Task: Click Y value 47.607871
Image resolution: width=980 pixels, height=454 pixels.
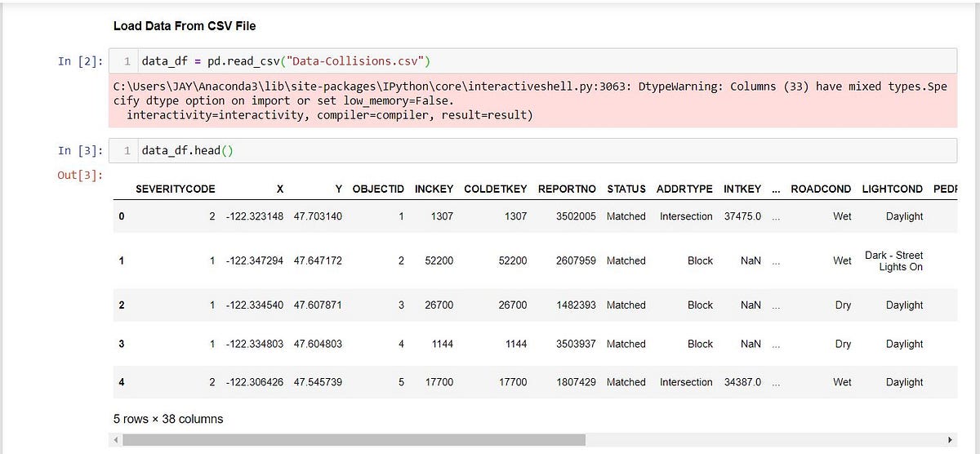Action: (x=318, y=305)
